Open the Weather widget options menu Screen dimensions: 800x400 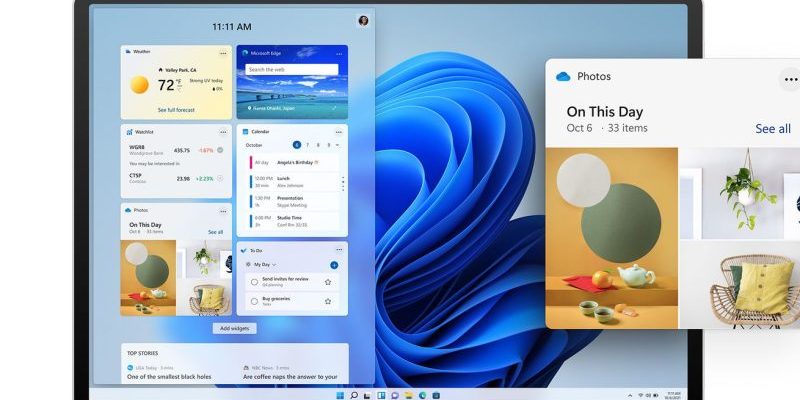(x=223, y=53)
